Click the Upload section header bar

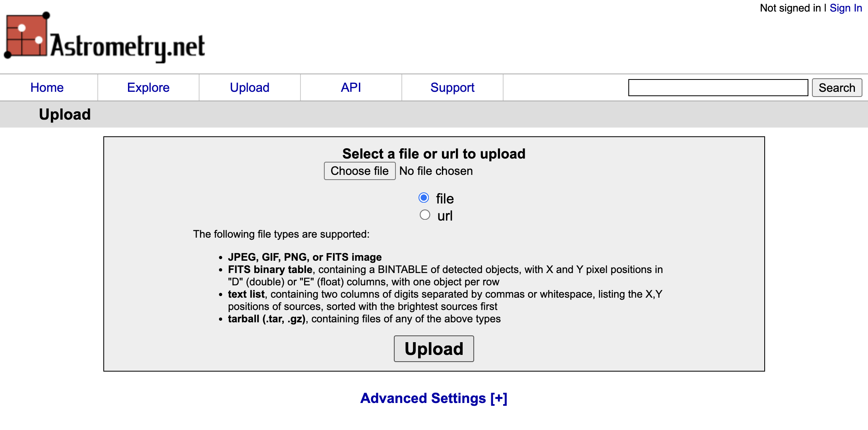coord(64,114)
